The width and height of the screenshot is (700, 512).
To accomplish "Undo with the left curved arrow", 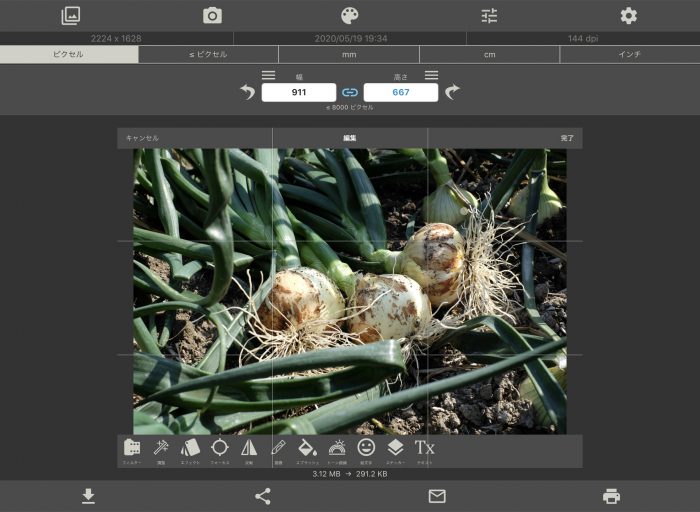I will pyautogui.click(x=248, y=92).
